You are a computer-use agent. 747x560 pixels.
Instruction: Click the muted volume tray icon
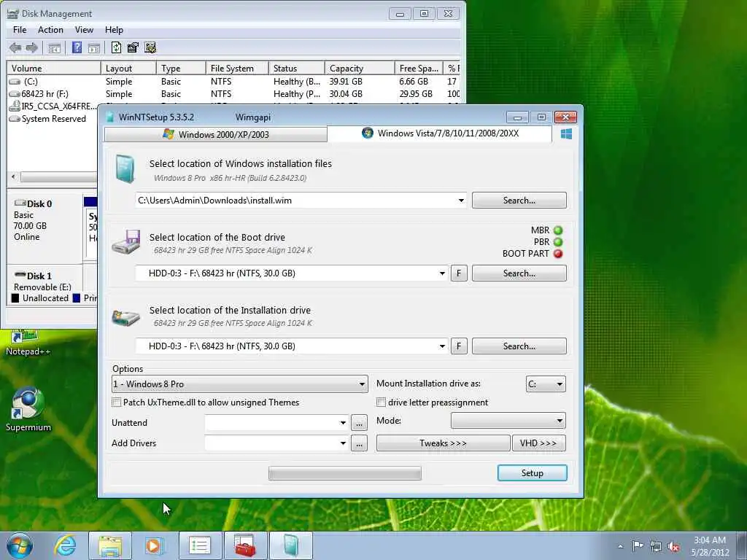(673, 547)
